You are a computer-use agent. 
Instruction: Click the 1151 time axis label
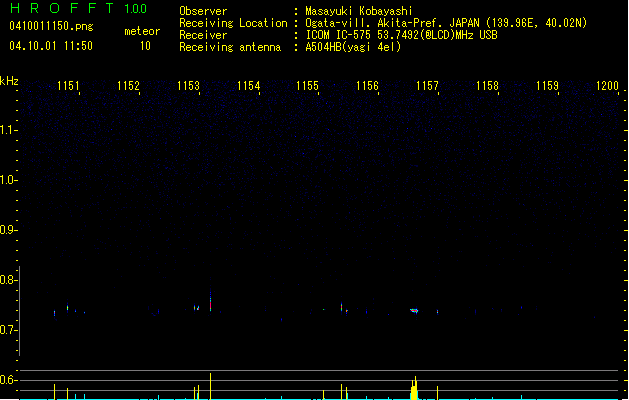(68, 86)
